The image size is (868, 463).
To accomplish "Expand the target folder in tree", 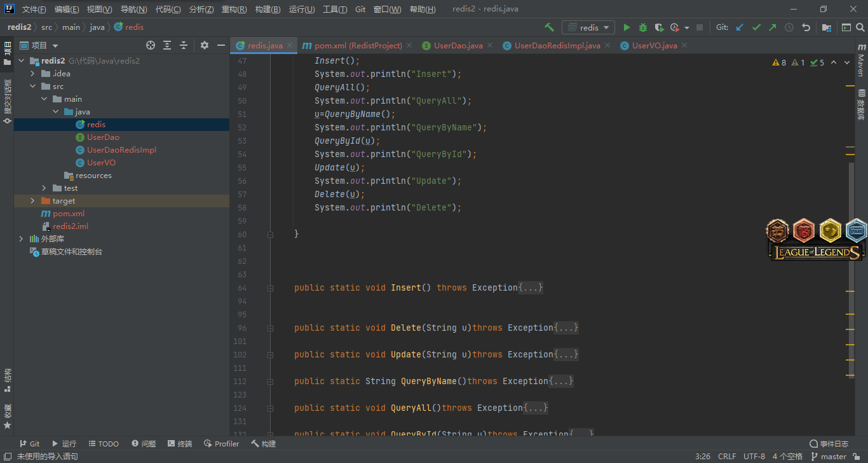I will [x=33, y=201].
